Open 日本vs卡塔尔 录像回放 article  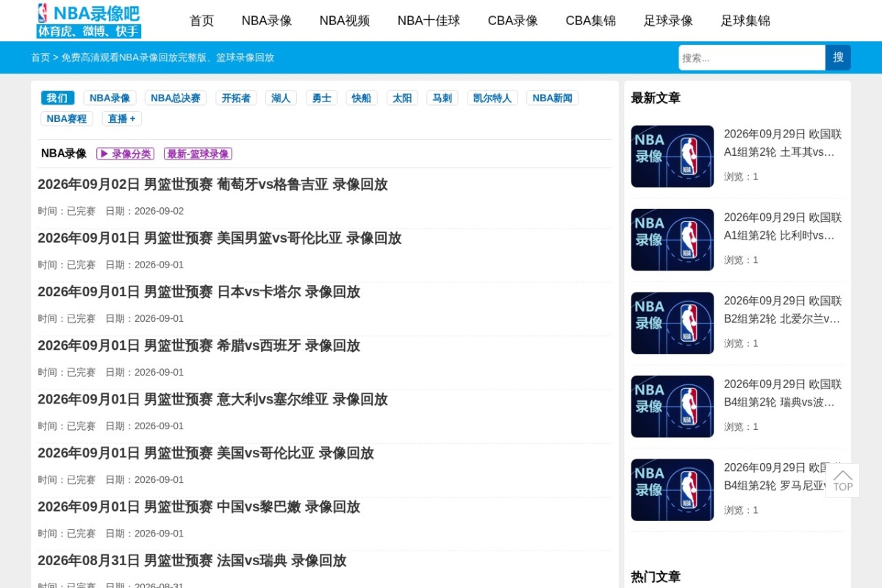coord(199,292)
